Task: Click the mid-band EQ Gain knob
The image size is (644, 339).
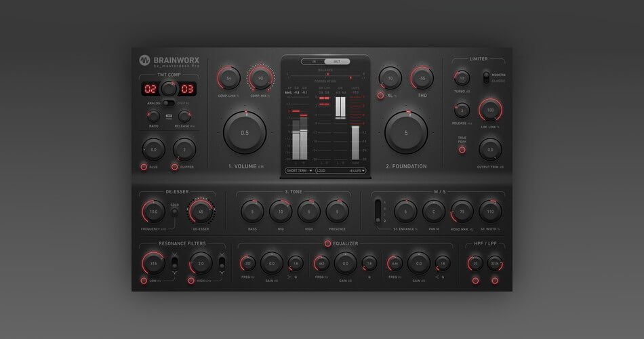Action: (x=346, y=263)
